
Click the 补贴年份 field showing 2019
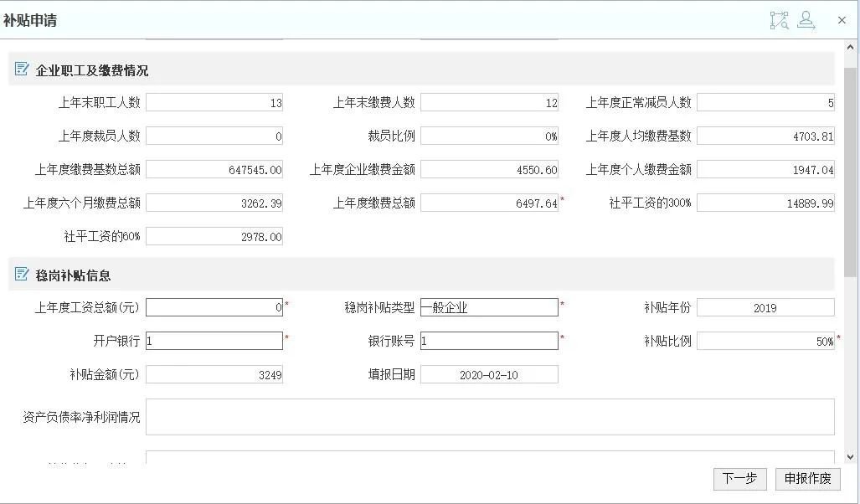tap(765, 307)
